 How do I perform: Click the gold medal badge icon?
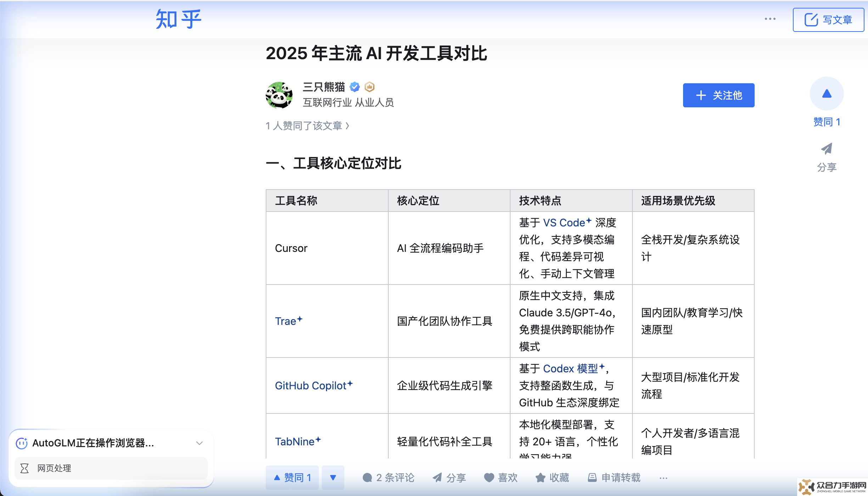pos(369,87)
